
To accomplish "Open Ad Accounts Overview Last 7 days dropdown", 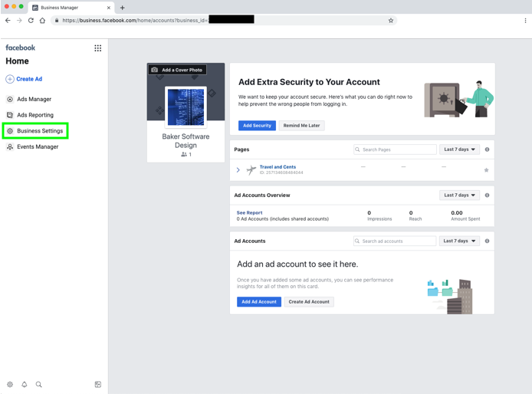I will (459, 195).
